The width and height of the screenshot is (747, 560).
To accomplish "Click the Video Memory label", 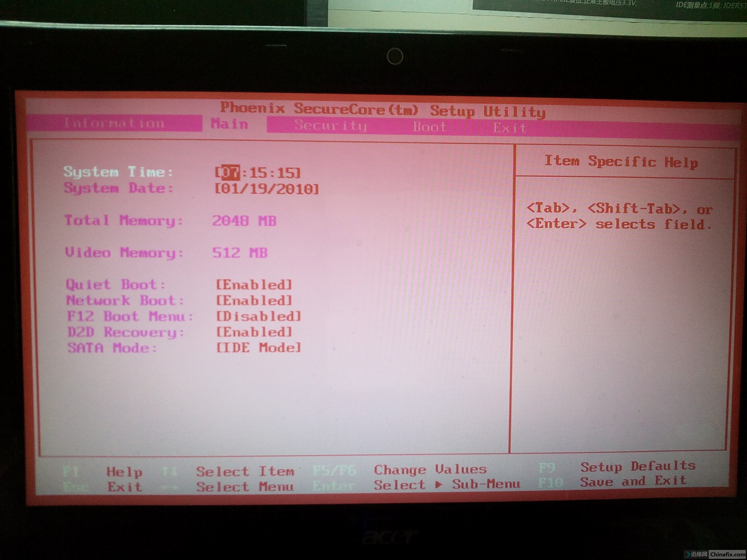I will point(124,253).
